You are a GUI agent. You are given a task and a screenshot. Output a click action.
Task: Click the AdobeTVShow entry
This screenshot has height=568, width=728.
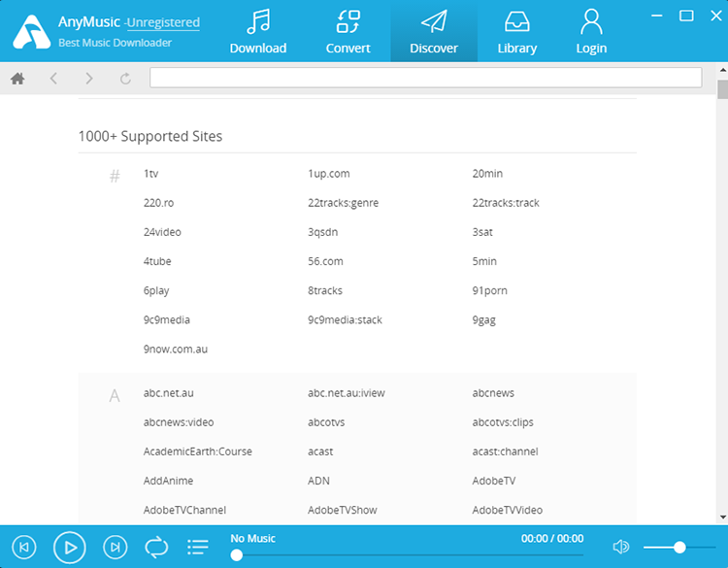(x=343, y=511)
